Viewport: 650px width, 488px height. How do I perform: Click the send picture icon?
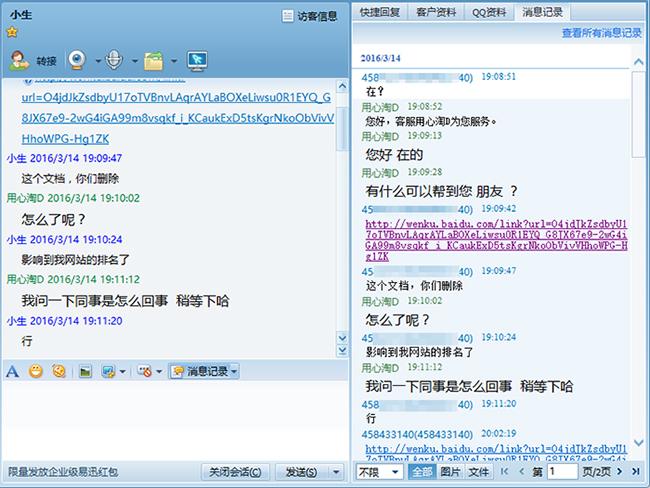[85, 371]
